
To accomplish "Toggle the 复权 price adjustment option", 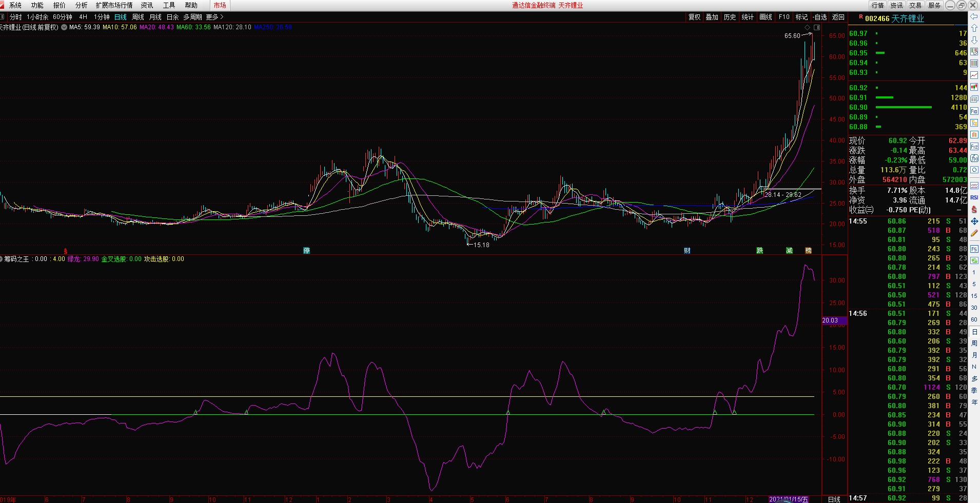I will coord(694,17).
